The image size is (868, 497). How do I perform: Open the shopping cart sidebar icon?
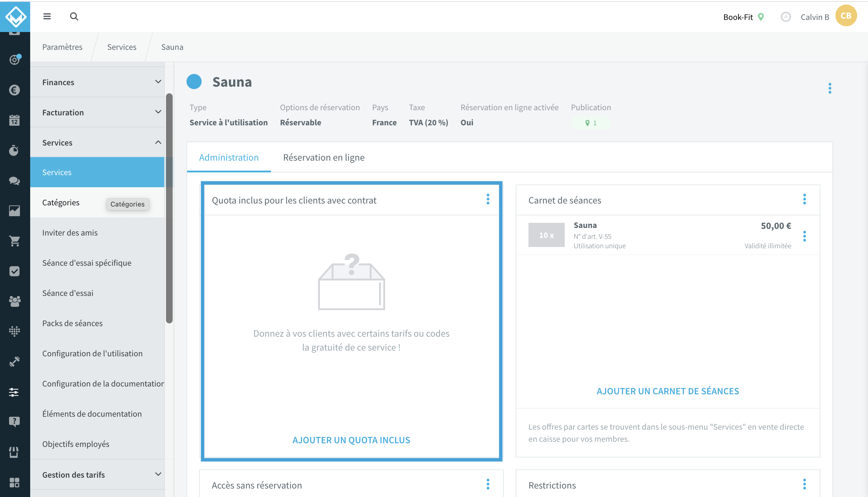coord(14,241)
